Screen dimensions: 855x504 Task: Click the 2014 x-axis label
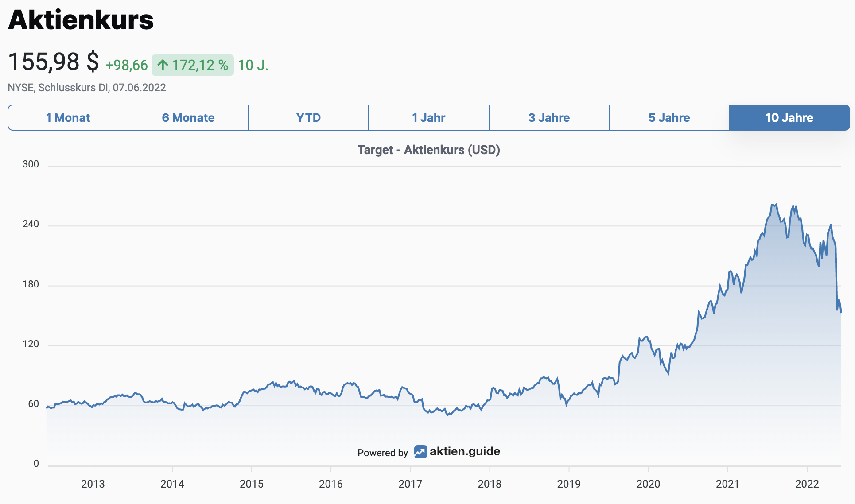click(x=172, y=484)
